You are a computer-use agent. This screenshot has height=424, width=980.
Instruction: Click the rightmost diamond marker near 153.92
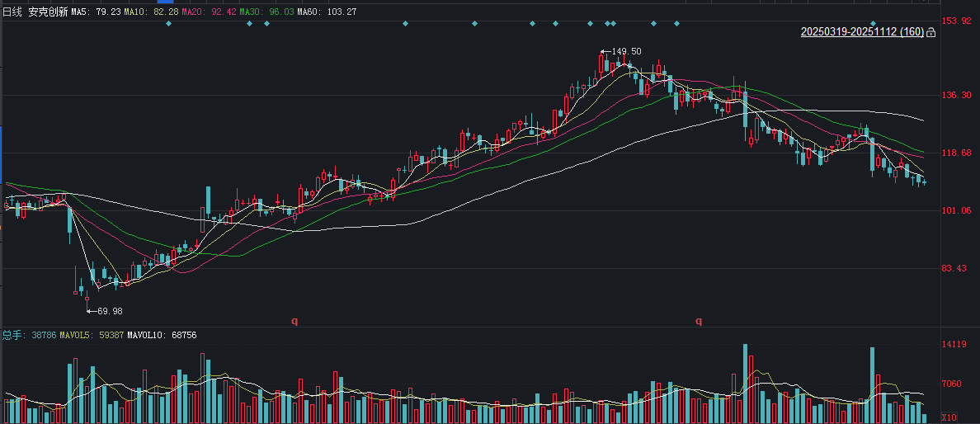pyautogui.click(x=873, y=23)
